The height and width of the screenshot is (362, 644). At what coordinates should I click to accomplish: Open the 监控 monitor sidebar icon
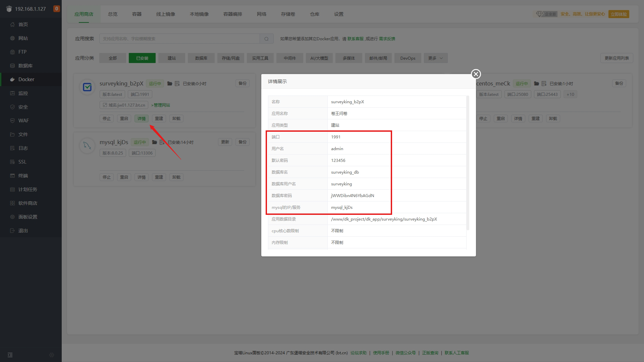point(12,93)
